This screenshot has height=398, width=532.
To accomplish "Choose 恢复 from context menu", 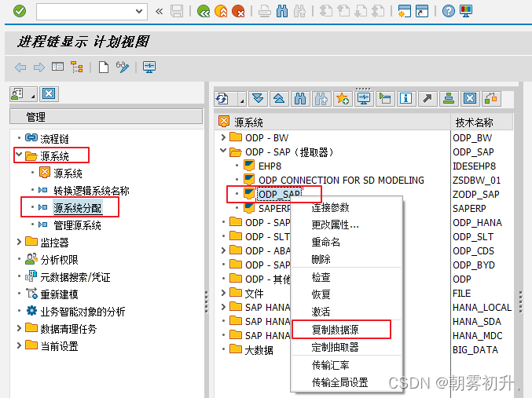I will (x=321, y=294).
